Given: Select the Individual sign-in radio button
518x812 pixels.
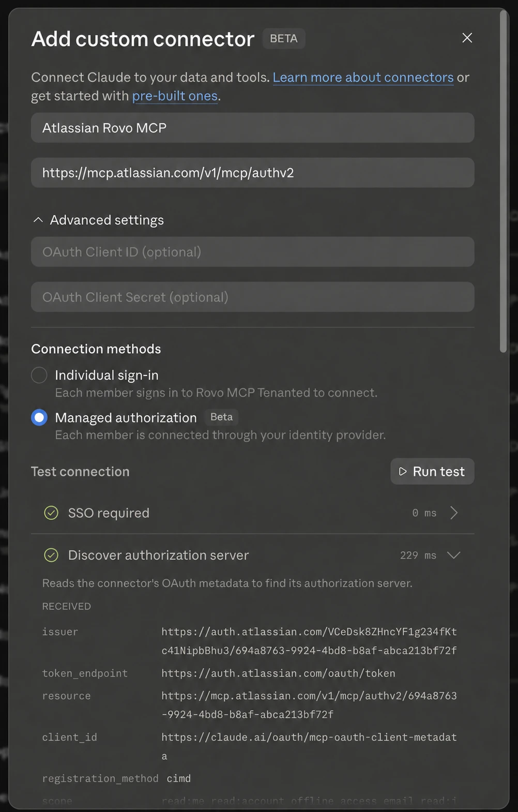Looking at the screenshot, I should pyautogui.click(x=39, y=375).
